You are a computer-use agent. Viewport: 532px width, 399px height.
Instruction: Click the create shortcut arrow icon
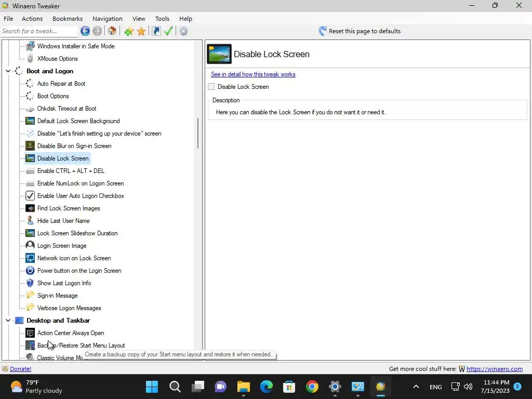156,31
